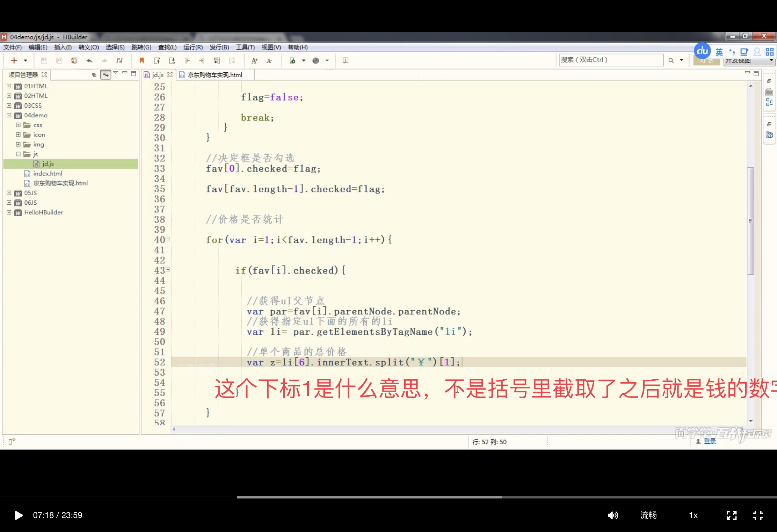Click Collapse All icon in project manager
The height and width of the screenshot is (532, 777).
tap(94, 75)
